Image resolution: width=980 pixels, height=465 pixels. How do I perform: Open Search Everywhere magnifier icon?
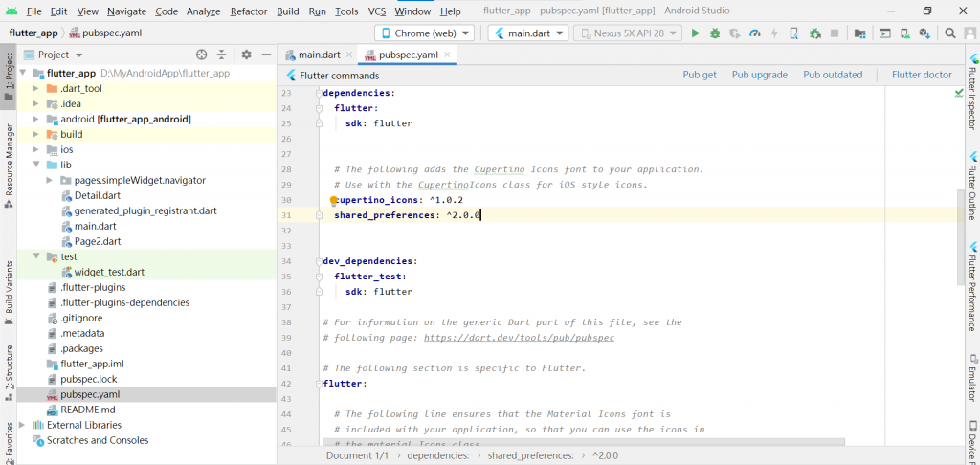[949, 33]
